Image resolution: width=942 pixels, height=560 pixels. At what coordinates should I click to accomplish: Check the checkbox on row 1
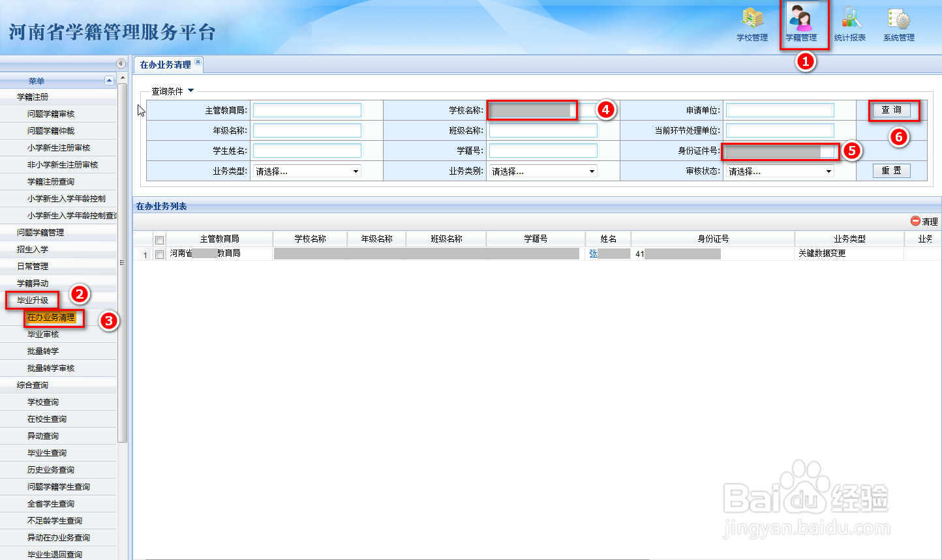(160, 254)
